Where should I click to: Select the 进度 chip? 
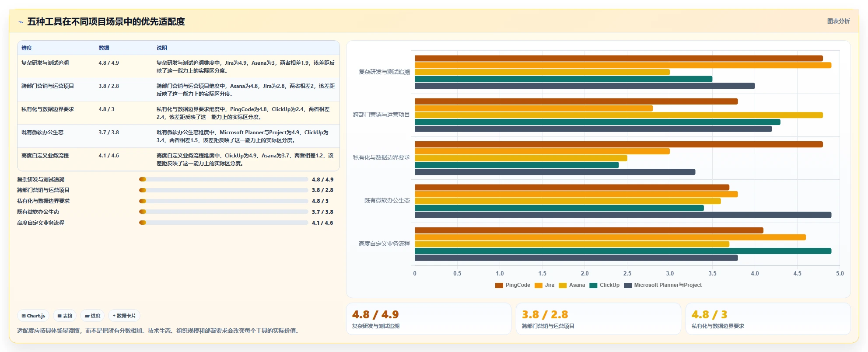point(92,316)
